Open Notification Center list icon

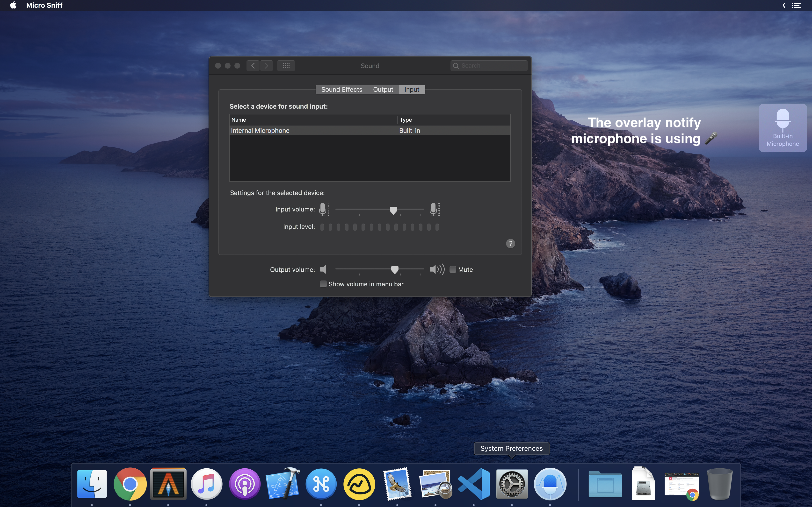(x=797, y=5)
